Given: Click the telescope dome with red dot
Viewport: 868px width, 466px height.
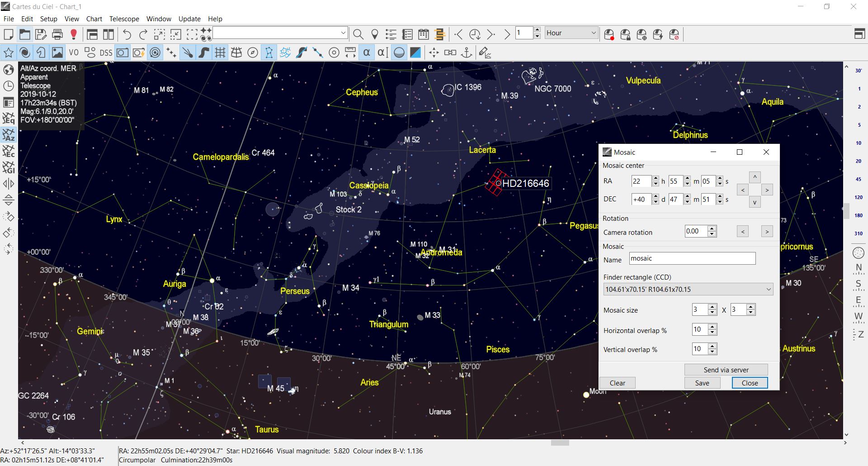Looking at the screenshot, I should pos(609,34).
